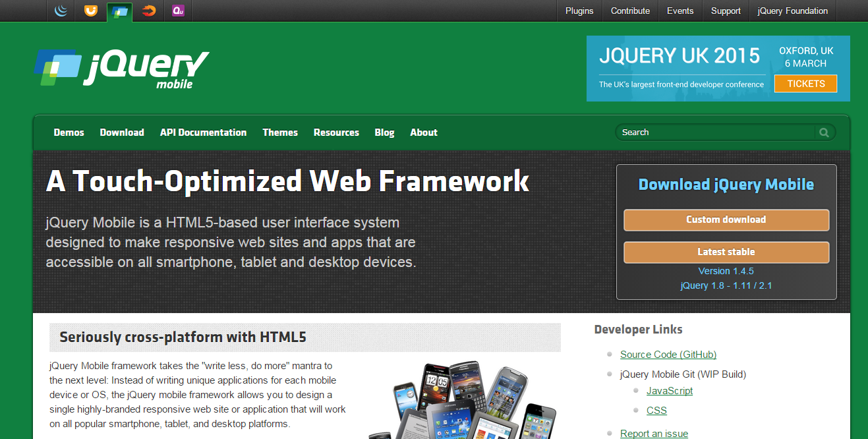Click the 'A Touch-Optimized Web Framework' headline
This screenshot has width=868, height=439.
[288, 181]
